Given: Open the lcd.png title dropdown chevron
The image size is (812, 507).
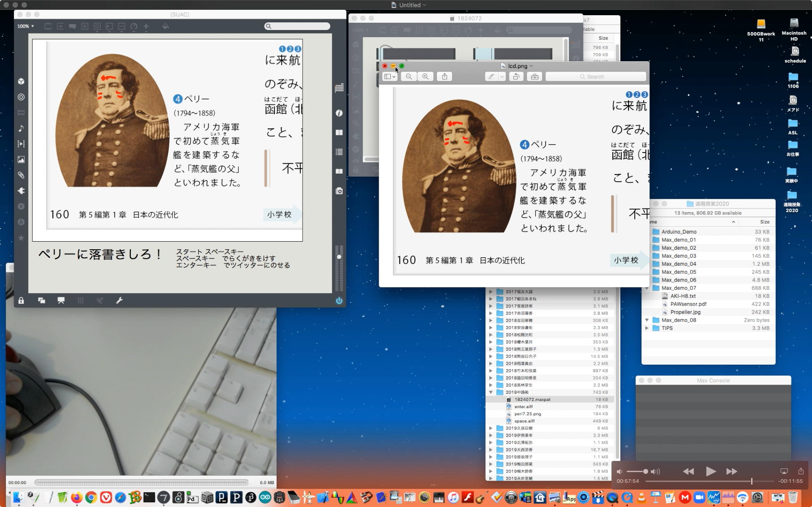Looking at the screenshot, I should point(531,66).
